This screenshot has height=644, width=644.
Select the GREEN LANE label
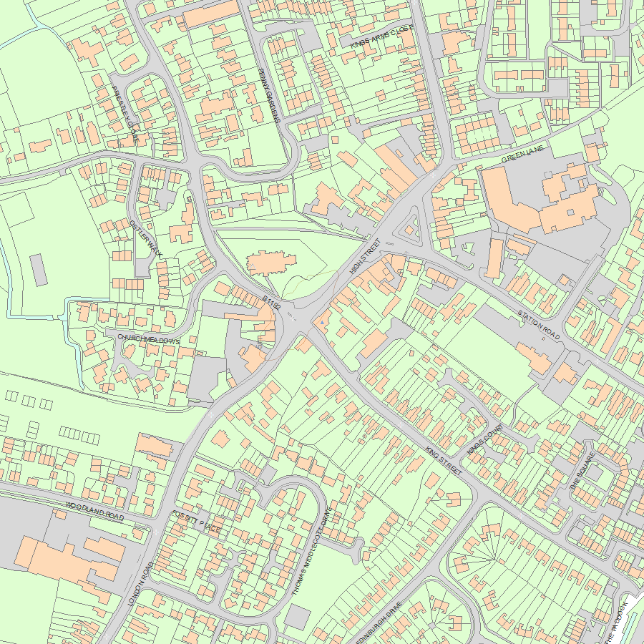522,154
